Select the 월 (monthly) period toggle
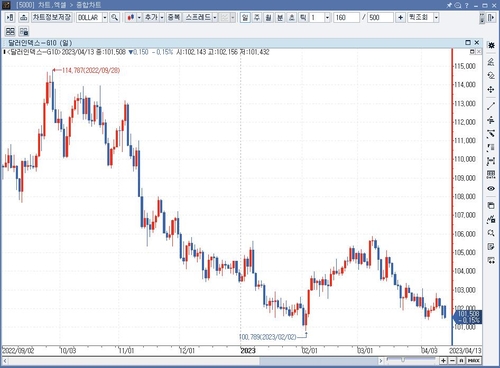The height and width of the screenshot is (368, 500). pos(268,17)
